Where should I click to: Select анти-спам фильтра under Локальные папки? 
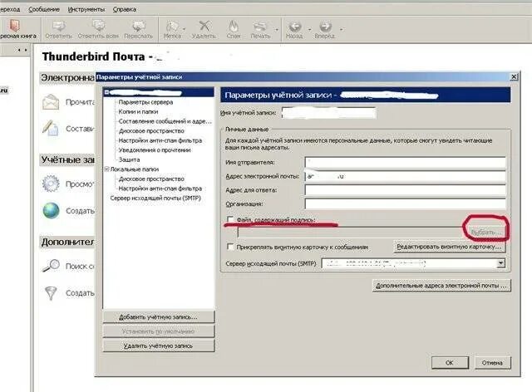click(x=160, y=189)
